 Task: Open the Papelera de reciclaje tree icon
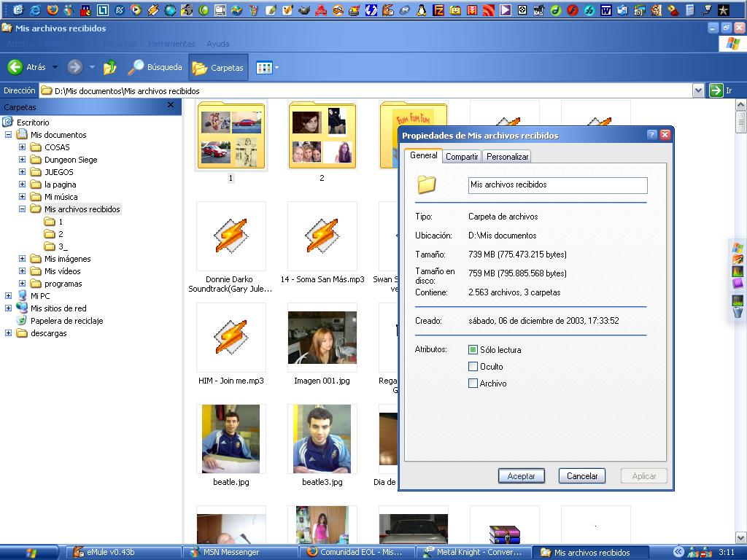point(22,321)
